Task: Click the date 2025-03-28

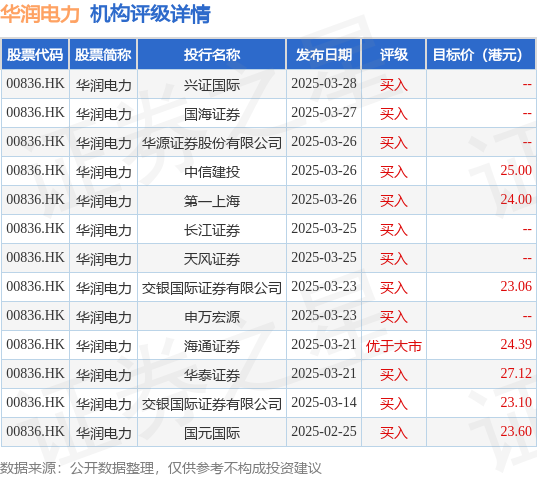Action: click(324, 84)
